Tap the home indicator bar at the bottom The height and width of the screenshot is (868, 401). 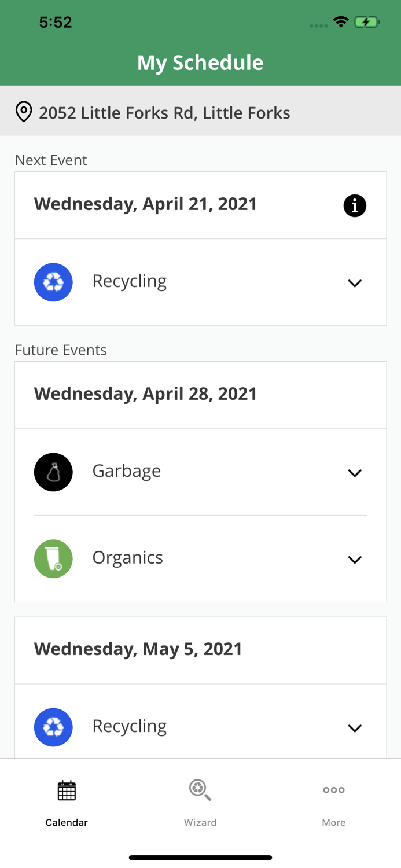tap(200, 858)
